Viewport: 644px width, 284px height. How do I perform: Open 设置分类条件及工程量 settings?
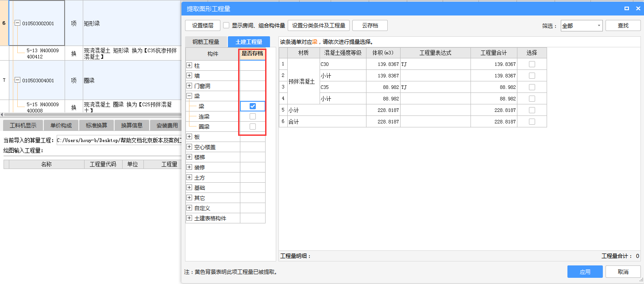tap(318, 26)
